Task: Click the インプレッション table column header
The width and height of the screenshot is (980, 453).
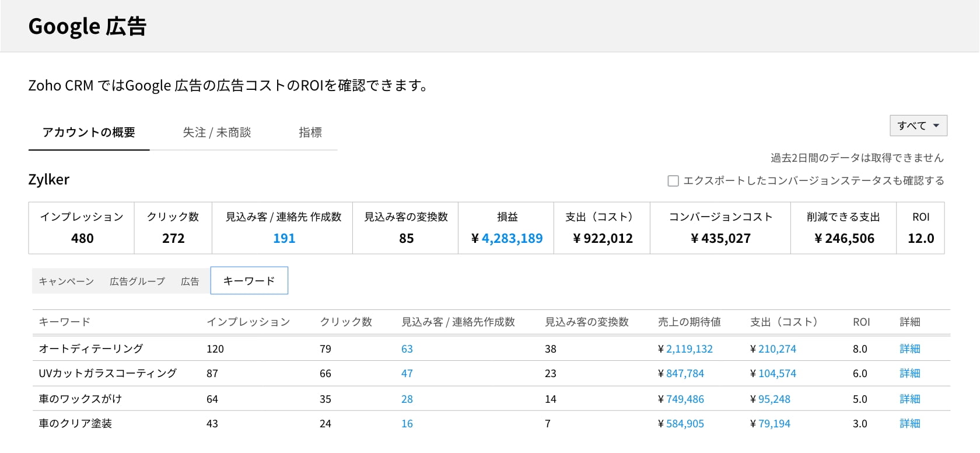Action: pos(248,322)
